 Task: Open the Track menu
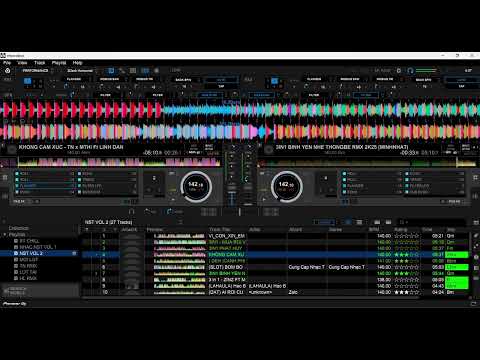pyautogui.click(x=39, y=63)
